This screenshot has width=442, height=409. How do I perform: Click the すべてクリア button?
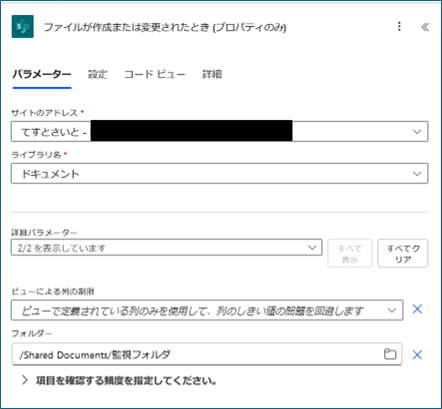point(403,253)
